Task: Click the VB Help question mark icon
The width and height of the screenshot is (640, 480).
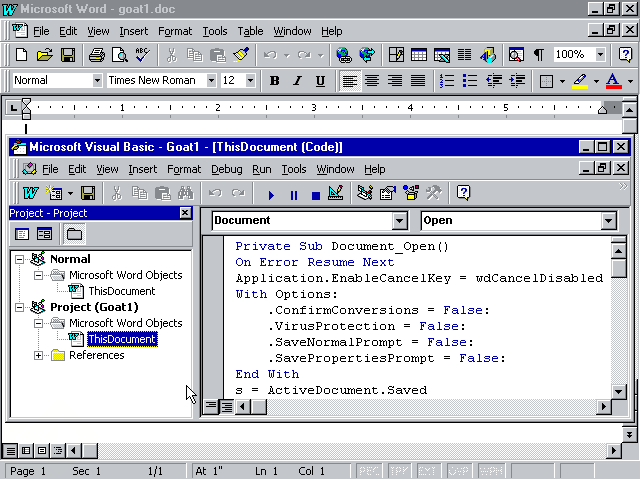Action: [463, 193]
